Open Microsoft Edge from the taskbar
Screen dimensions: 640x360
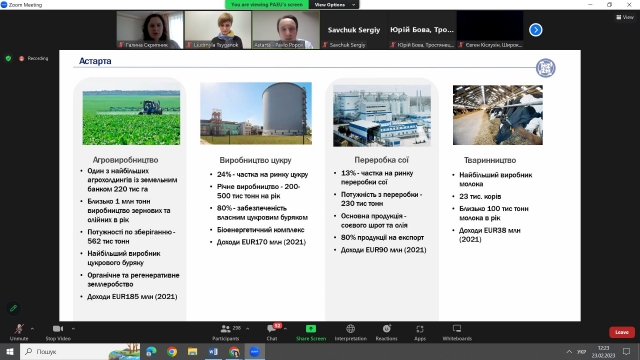point(151,351)
